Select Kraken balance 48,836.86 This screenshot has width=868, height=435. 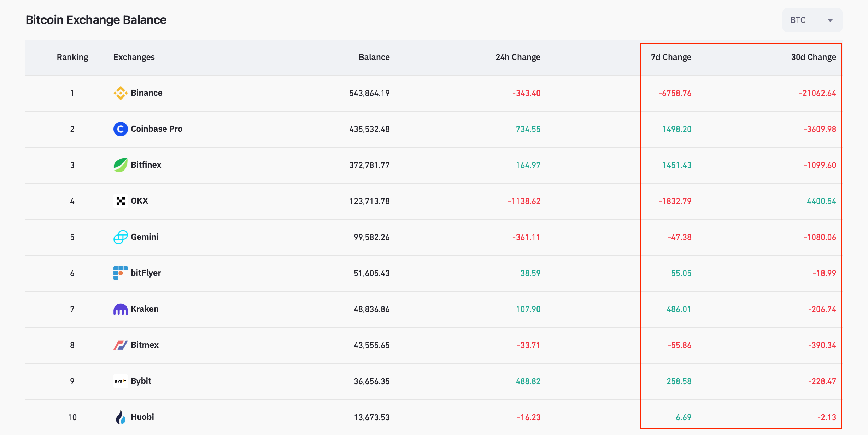(372, 309)
